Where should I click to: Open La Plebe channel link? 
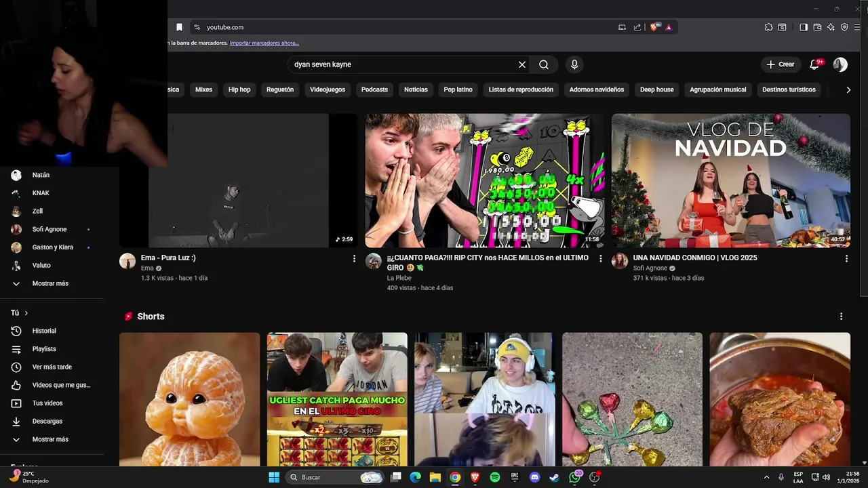point(400,278)
